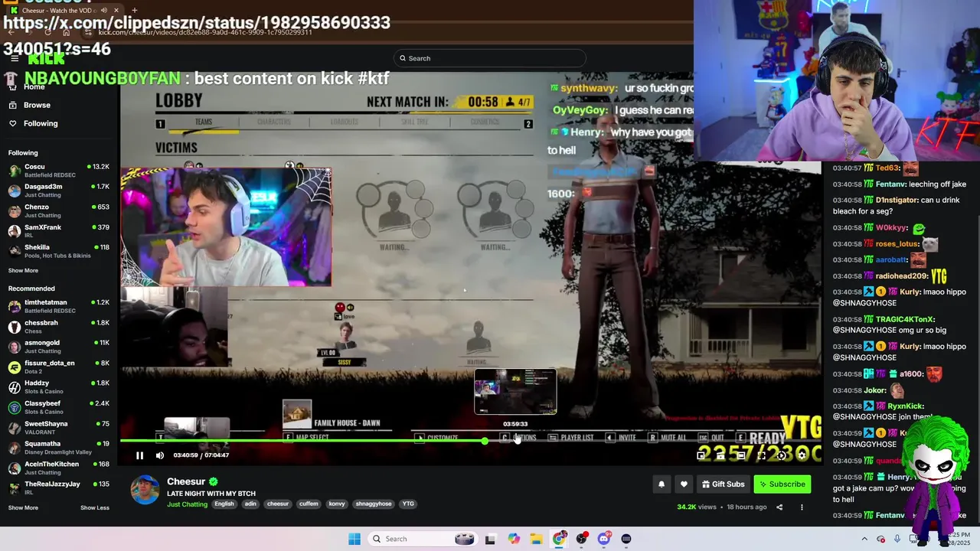The width and height of the screenshot is (980, 551).
Task: Select the konvy tag
Action: click(337, 504)
